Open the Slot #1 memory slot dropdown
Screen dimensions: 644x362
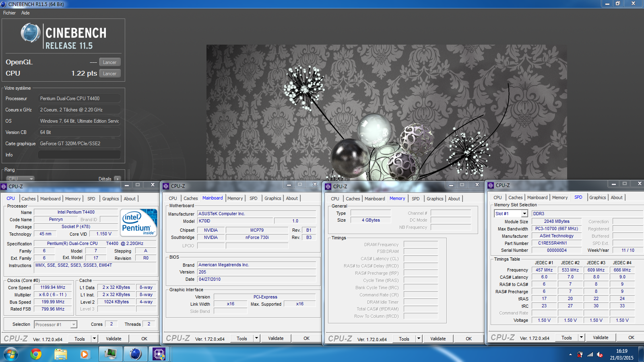(524, 214)
